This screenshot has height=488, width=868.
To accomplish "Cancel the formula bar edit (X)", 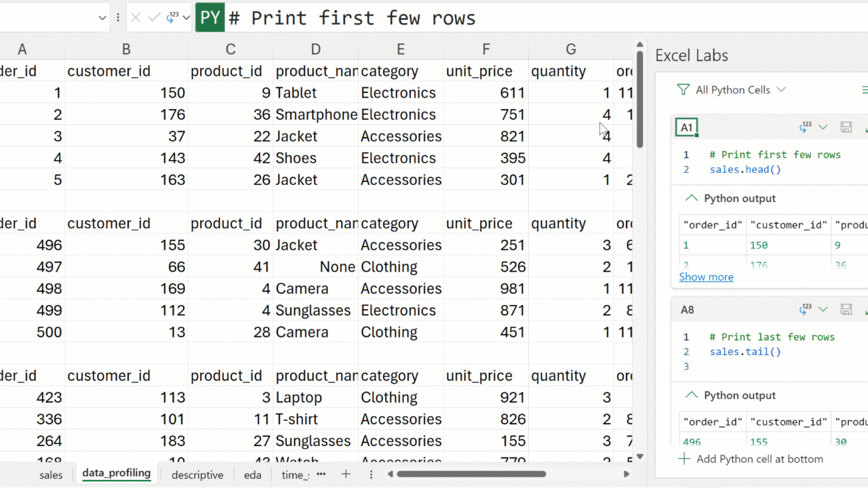I will click(x=136, y=18).
